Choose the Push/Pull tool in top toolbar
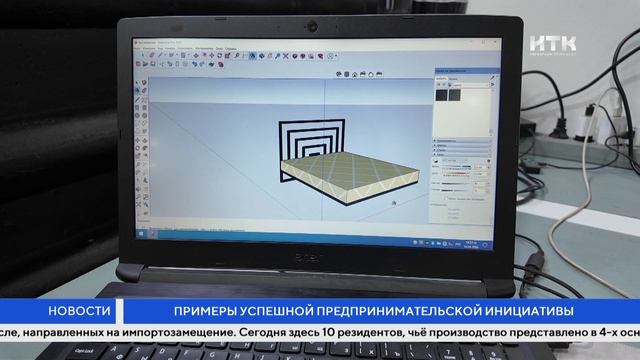The height and width of the screenshot is (360, 640). [x=196, y=56]
